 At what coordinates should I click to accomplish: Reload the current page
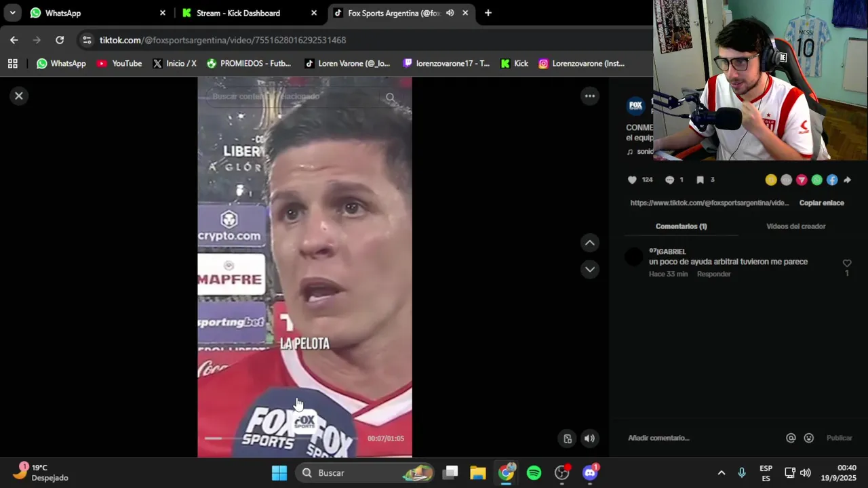coord(60,40)
